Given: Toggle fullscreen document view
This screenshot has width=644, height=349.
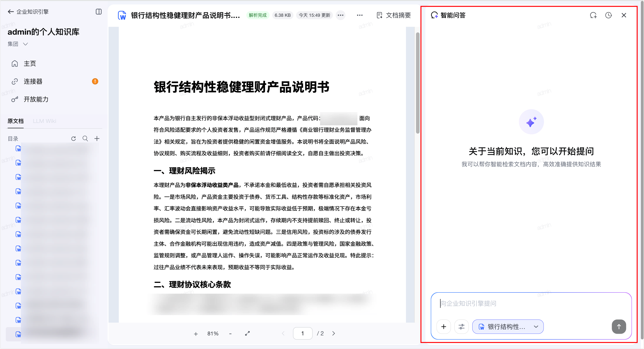Looking at the screenshot, I should click(x=247, y=334).
